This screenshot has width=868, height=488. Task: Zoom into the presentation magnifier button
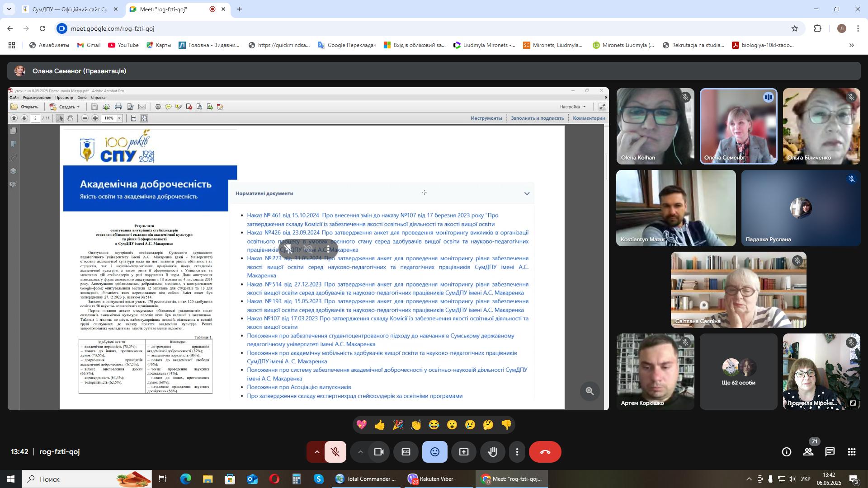point(590,391)
